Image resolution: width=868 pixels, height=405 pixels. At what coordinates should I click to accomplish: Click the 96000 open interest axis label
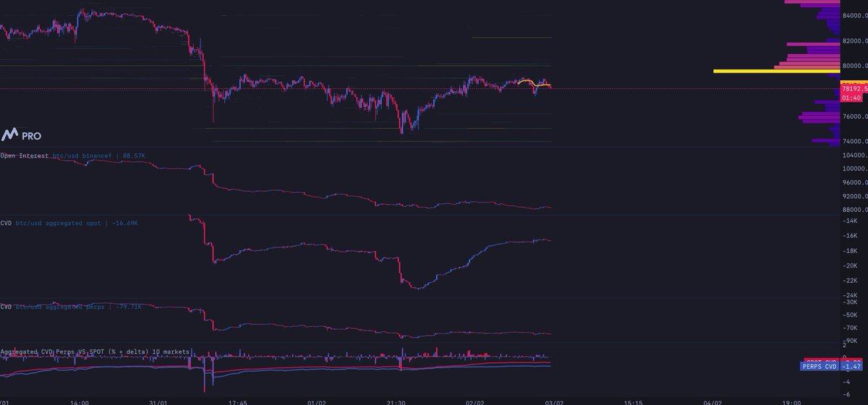pos(854,183)
